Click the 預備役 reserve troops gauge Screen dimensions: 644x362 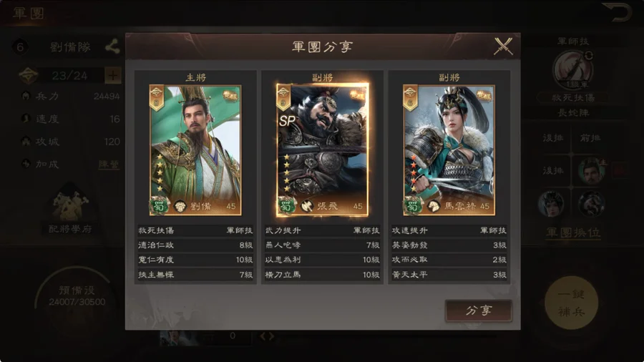coord(77,296)
